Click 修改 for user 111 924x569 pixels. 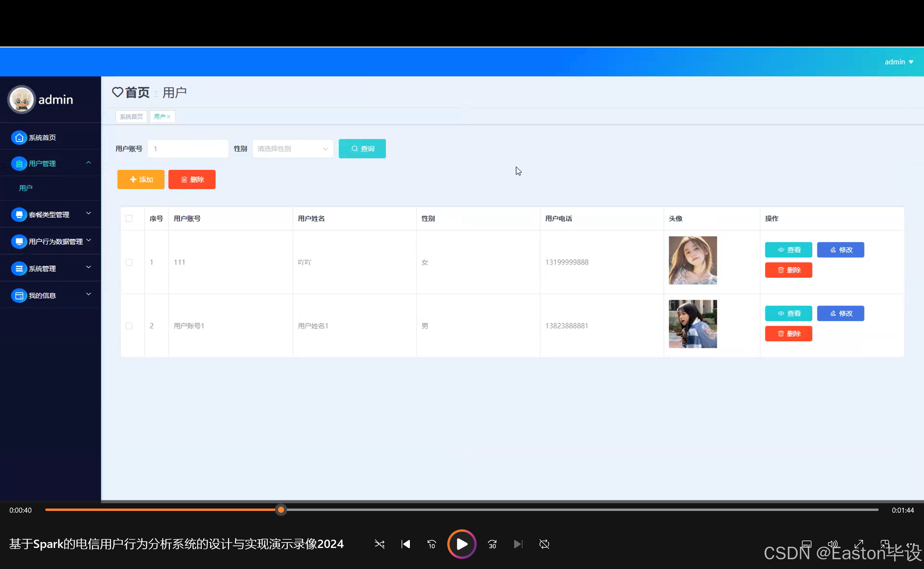[840, 250]
